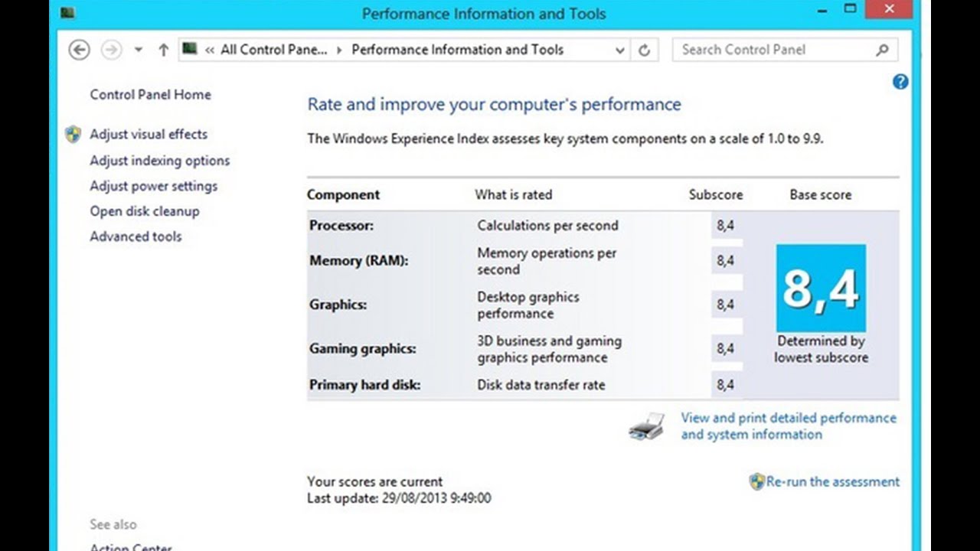Open Adjust indexing options
The height and width of the screenshot is (551, 980).
tap(159, 161)
